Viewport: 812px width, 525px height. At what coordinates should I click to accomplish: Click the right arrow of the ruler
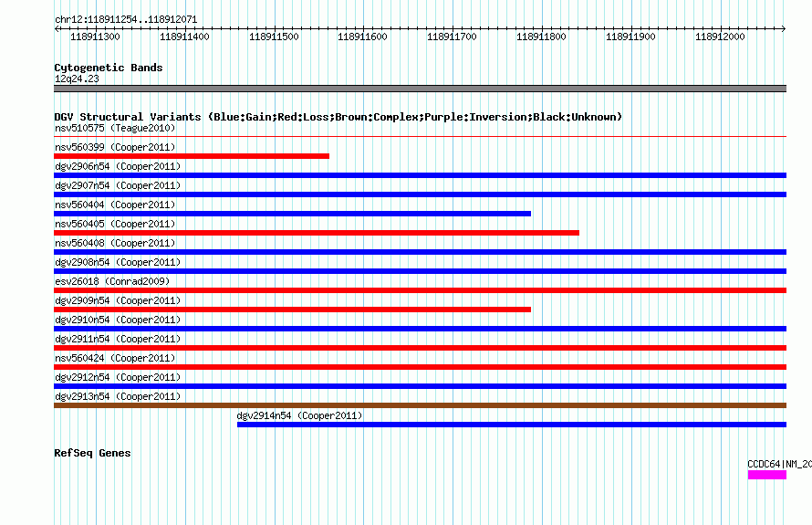[x=784, y=28]
